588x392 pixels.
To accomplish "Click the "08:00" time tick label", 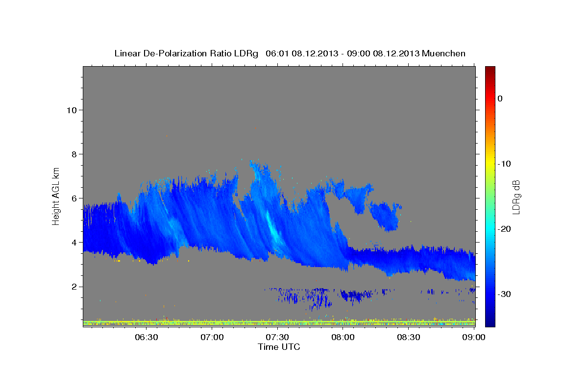I will [x=343, y=337].
